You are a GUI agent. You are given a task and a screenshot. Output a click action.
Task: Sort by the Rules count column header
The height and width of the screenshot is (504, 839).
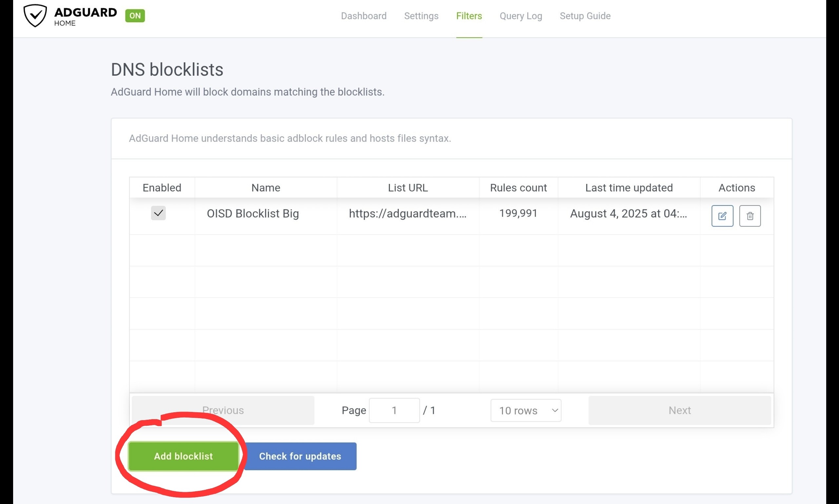[x=518, y=187]
